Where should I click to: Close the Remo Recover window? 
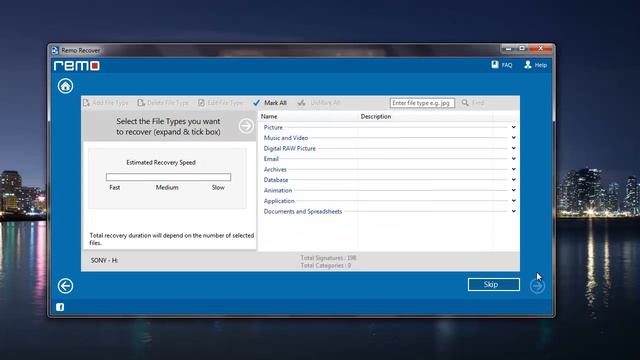coord(540,49)
